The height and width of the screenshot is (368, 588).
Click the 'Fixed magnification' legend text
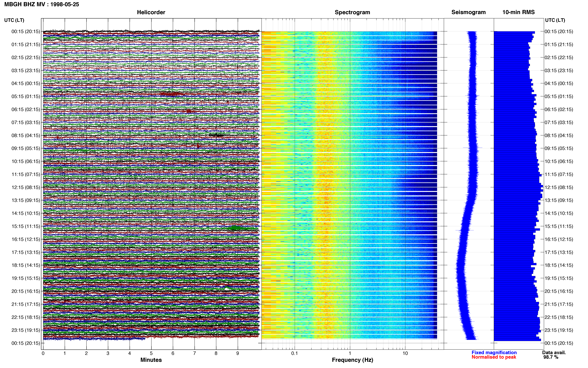(x=494, y=352)
